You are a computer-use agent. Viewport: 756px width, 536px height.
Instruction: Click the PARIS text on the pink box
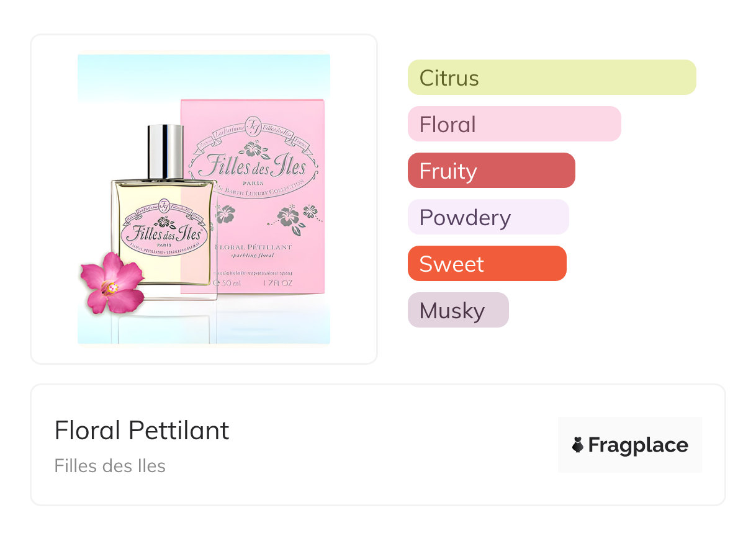252,184
